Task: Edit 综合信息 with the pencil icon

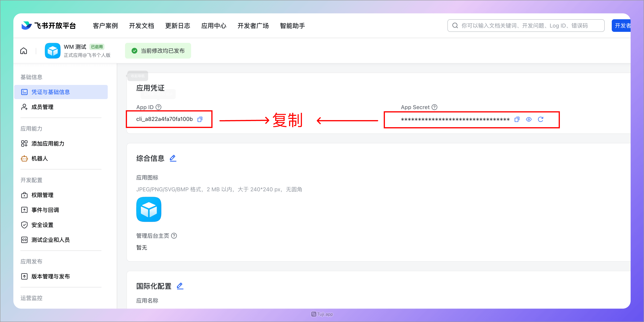Action: tap(173, 158)
